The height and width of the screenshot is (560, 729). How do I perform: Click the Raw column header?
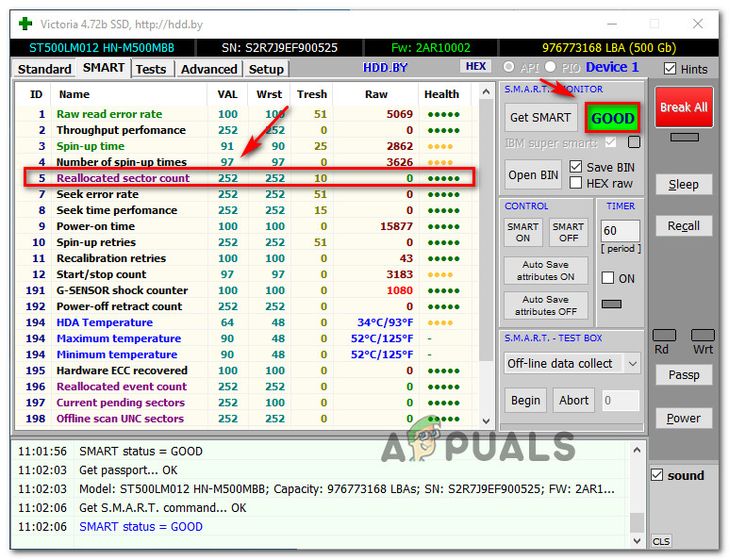point(375,94)
